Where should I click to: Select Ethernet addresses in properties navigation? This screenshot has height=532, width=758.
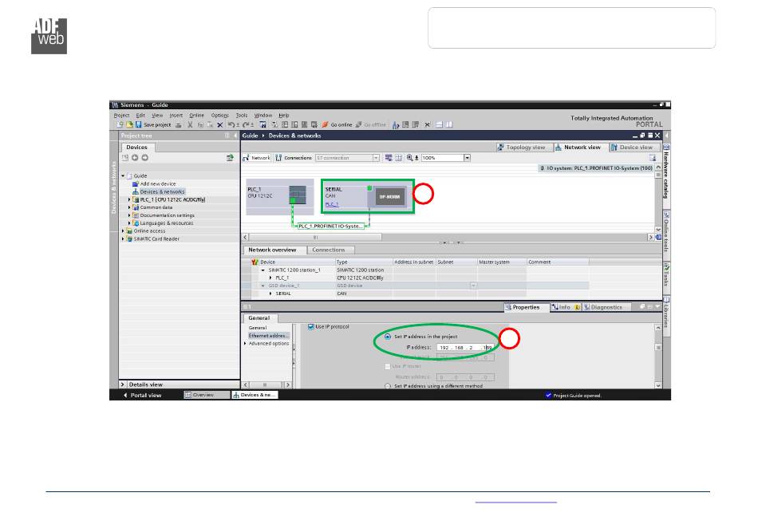tap(268, 336)
